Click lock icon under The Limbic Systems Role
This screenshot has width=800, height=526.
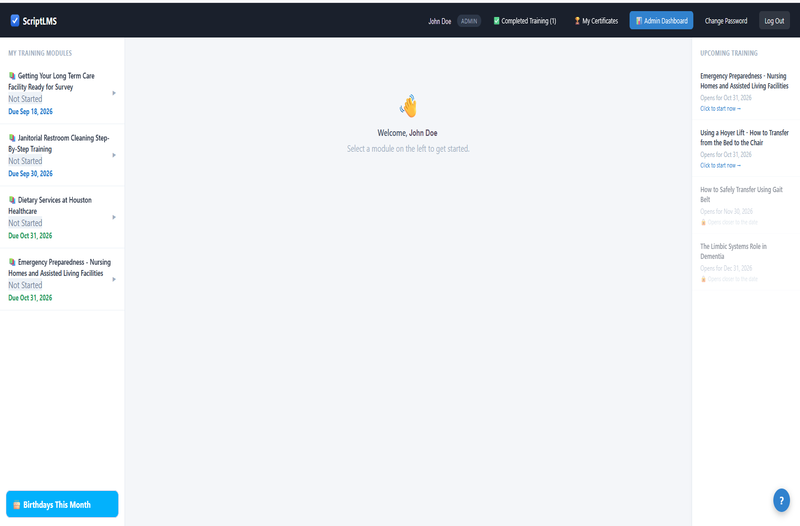click(703, 279)
